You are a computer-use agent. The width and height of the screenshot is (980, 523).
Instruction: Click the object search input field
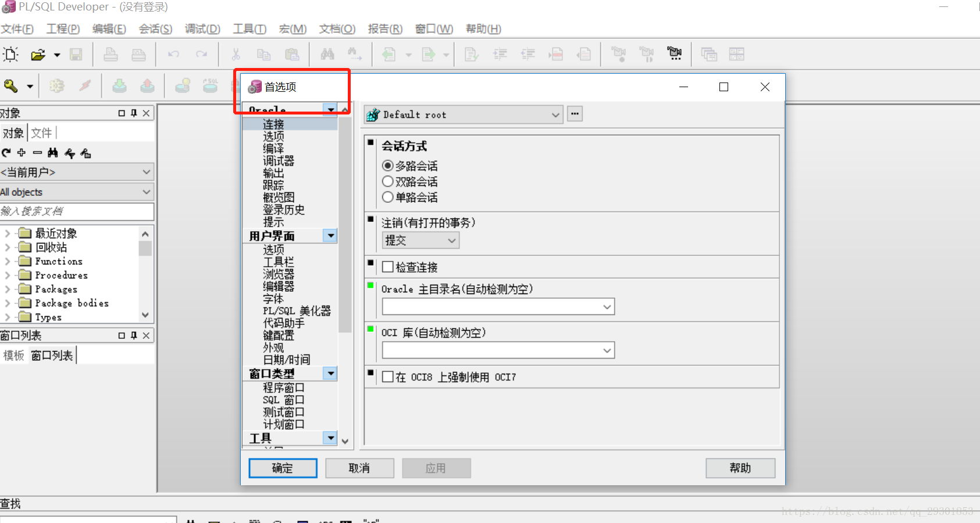click(x=77, y=211)
